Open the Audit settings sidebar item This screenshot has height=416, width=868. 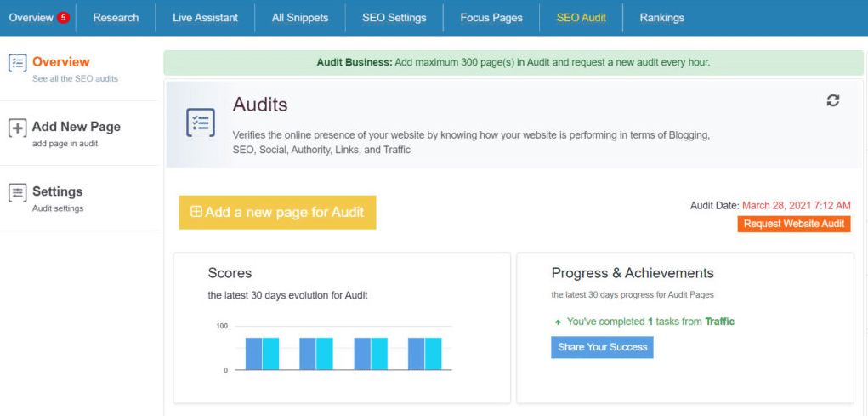point(57,192)
